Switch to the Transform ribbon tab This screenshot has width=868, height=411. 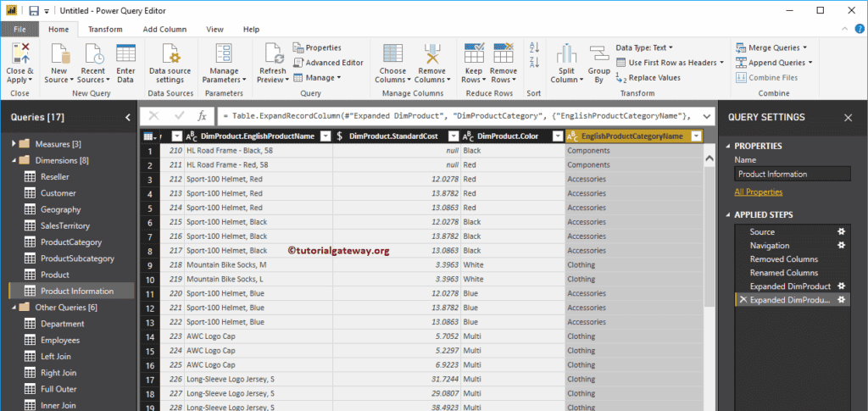click(x=105, y=29)
